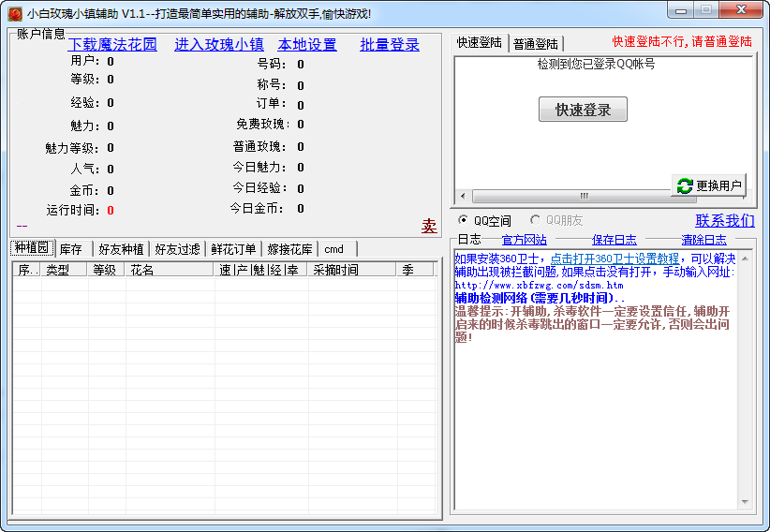
Task: Open the cmd tab
Action: click(x=334, y=249)
